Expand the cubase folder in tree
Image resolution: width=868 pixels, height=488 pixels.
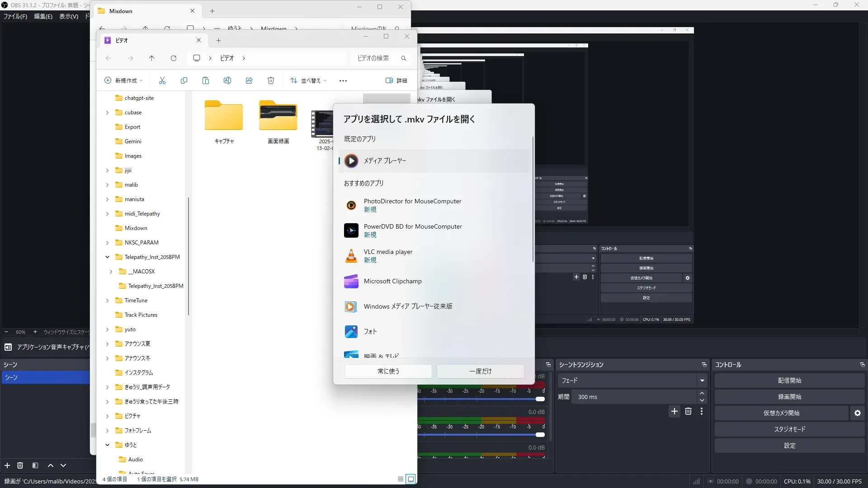107,113
